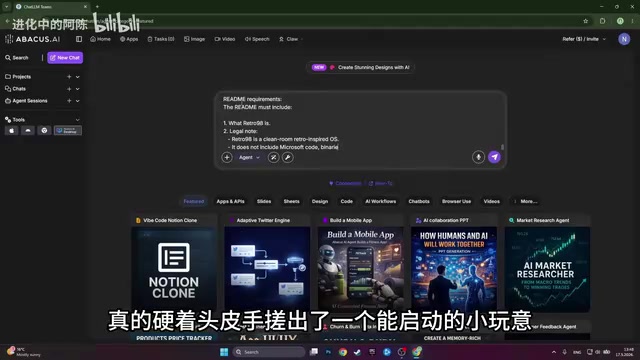This screenshot has height=360, width=640.
Task: Open Tasks in the top navigation
Action: [x=161, y=39]
